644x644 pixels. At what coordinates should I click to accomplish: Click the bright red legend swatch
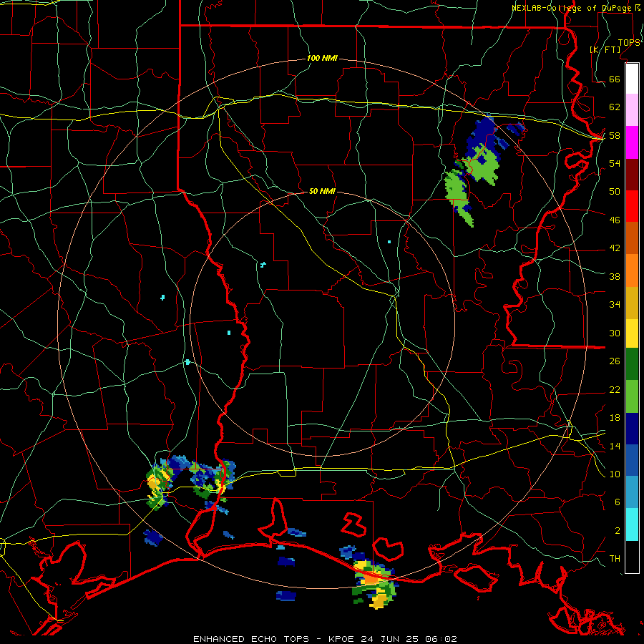click(632, 206)
